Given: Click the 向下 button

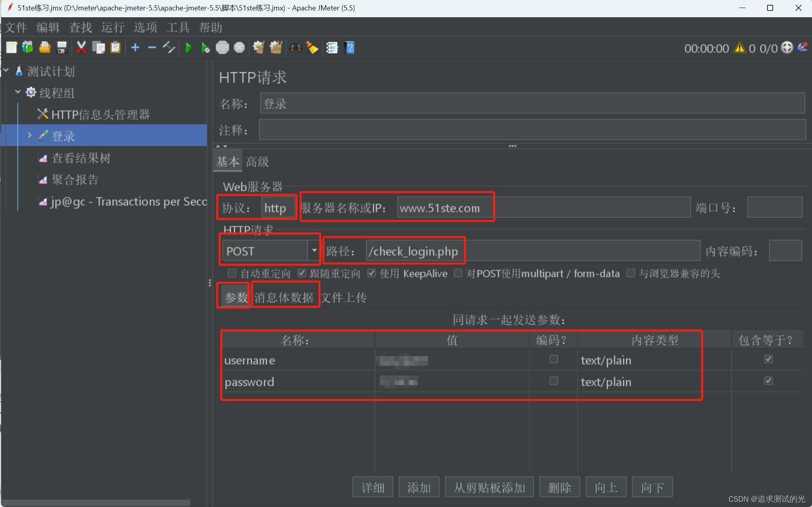Looking at the screenshot, I should (x=652, y=487).
